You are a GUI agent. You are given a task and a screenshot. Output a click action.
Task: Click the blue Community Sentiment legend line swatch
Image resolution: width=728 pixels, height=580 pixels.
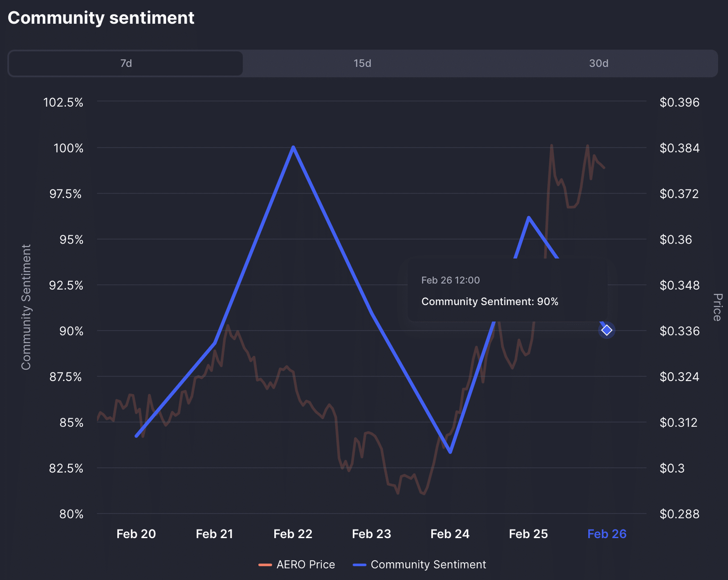click(359, 565)
